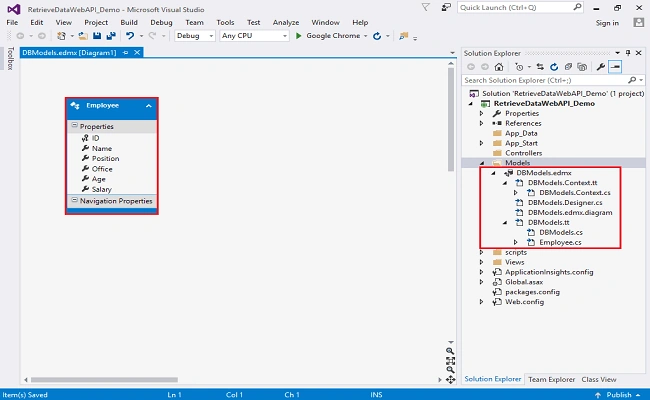Click the feedback icon beside Quick Launch
Viewport: 650px width, 400px height.
pos(446,7)
